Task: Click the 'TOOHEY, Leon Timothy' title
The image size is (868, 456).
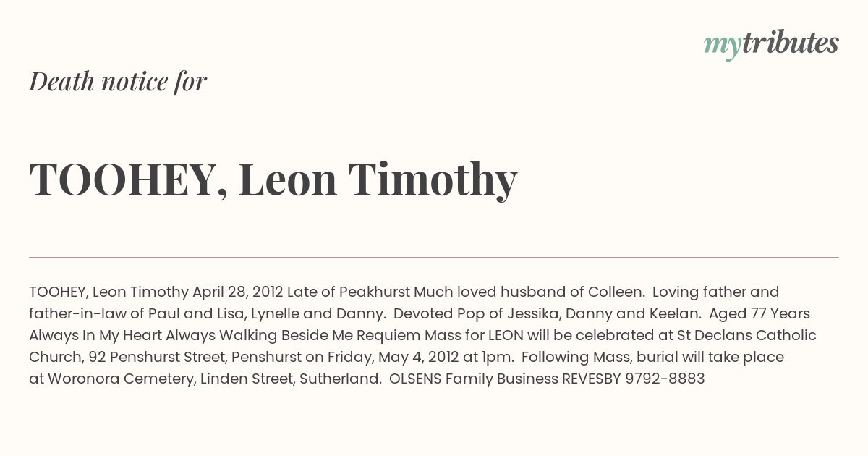Action: point(273,179)
